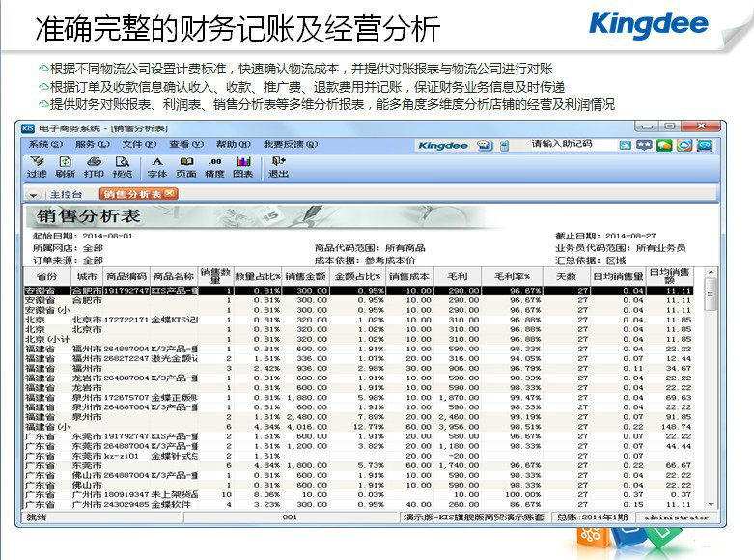Click the chat bubble icon beside Kingdee logo
This screenshot has width=754, height=560.
(x=485, y=145)
